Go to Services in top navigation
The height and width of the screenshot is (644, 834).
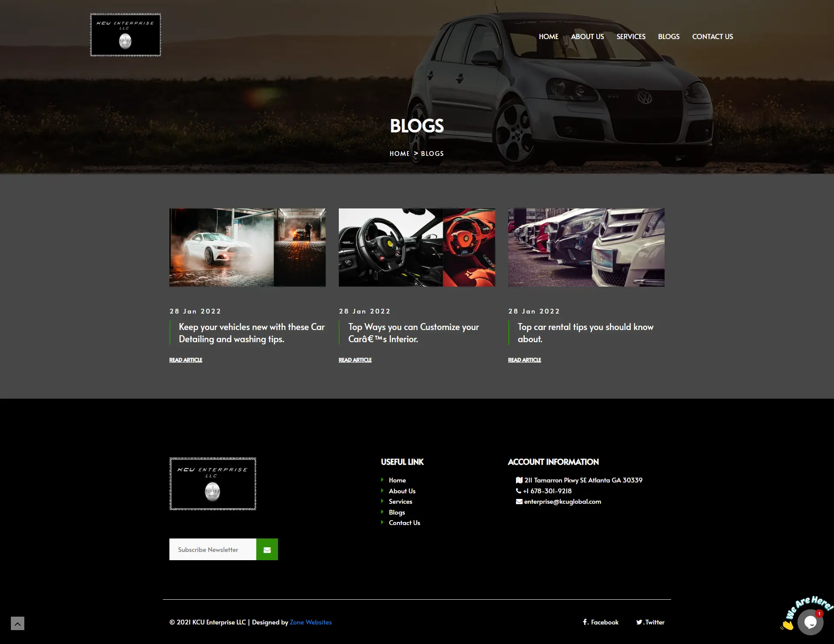pos(631,36)
